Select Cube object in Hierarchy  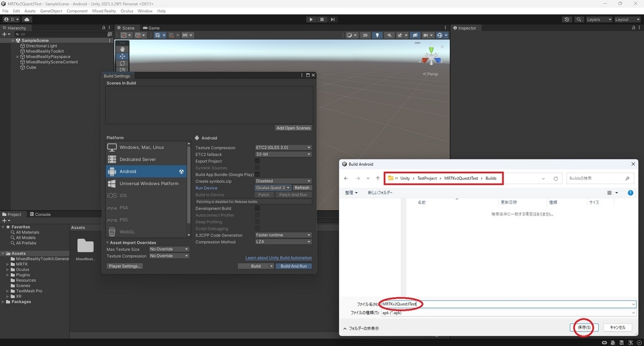[x=31, y=67]
